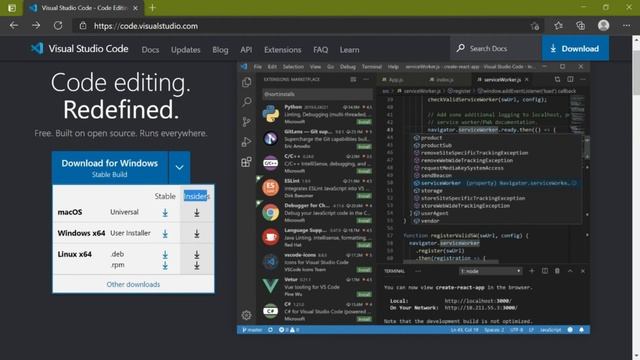Click the Linux x64 row label
640x360 pixels.
pyautogui.click(x=75, y=254)
